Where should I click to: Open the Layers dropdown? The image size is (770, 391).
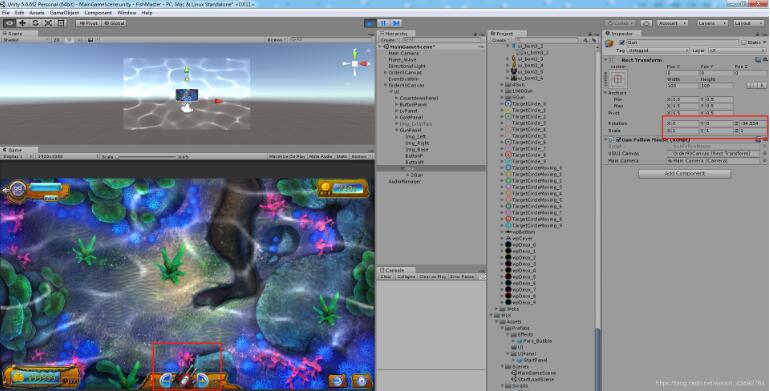click(x=712, y=23)
